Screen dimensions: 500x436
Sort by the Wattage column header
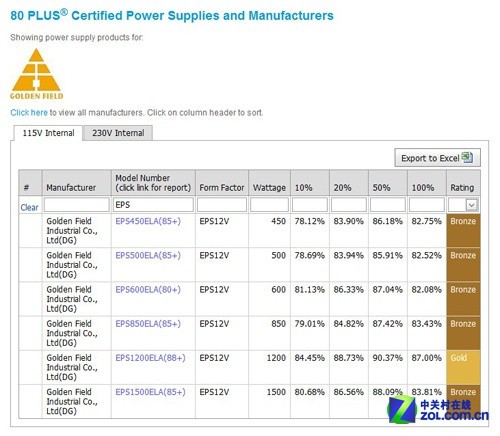click(269, 183)
